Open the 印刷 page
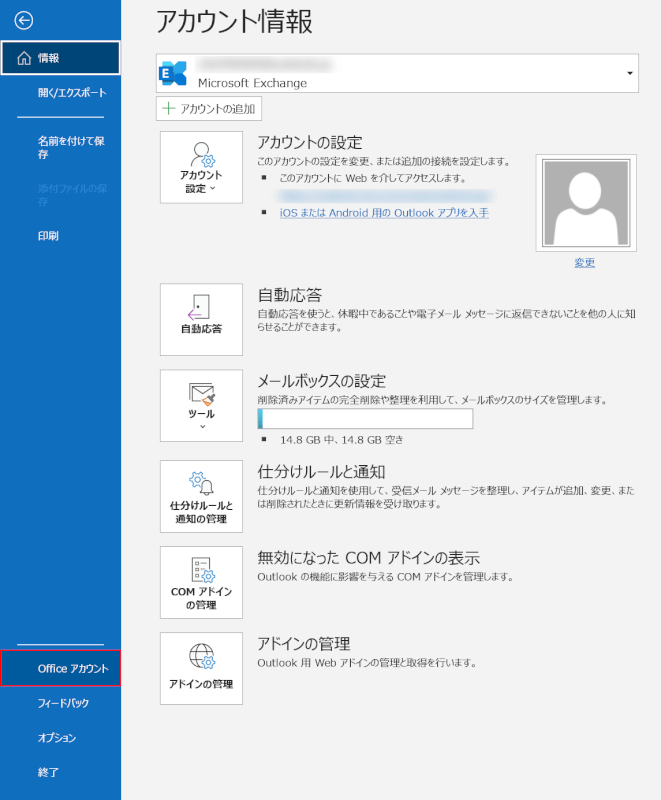The width and height of the screenshot is (661, 800). click(48, 236)
